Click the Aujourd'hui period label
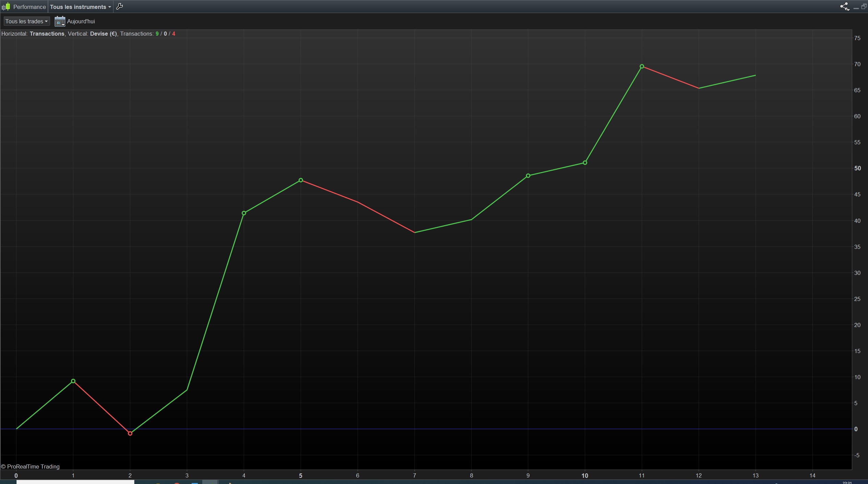This screenshot has height=484, width=868. [x=81, y=21]
